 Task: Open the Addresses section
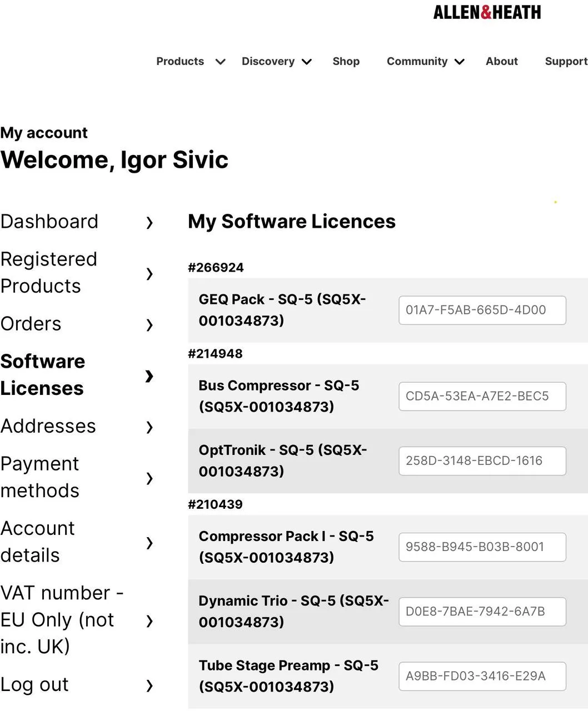pyautogui.click(x=48, y=425)
